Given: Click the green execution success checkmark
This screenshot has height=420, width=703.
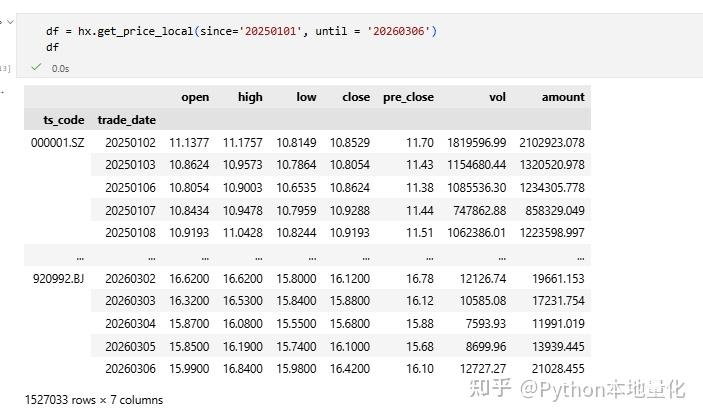Looking at the screenshot, I should pos(35,68).
